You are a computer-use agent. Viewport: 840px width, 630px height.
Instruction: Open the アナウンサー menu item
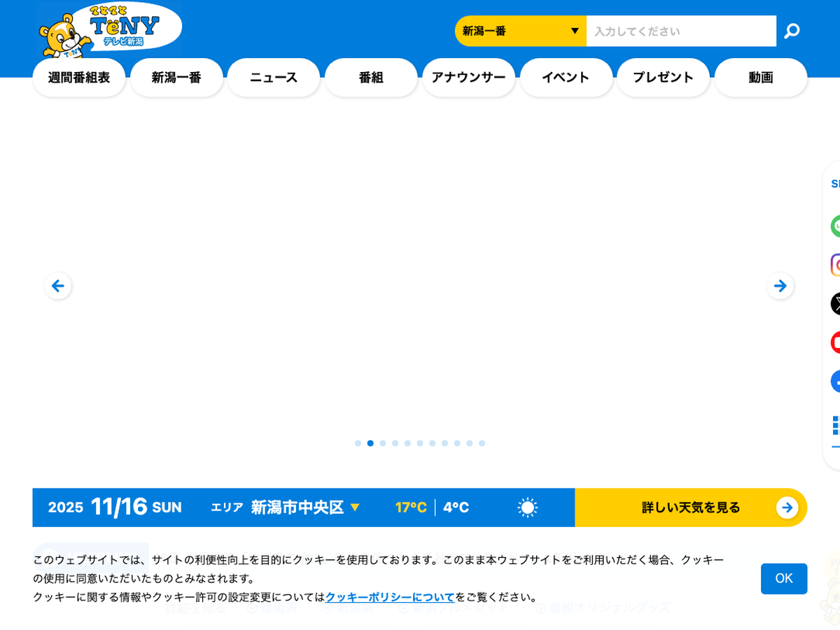(468, 78)
